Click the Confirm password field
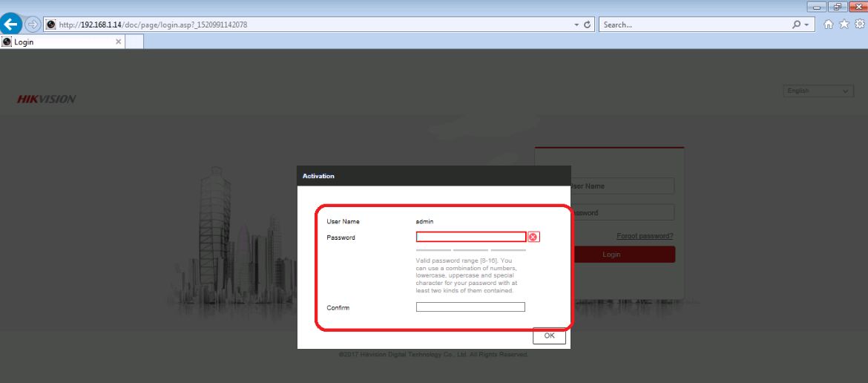The image size is (868, 383). [x=470, y=307]
